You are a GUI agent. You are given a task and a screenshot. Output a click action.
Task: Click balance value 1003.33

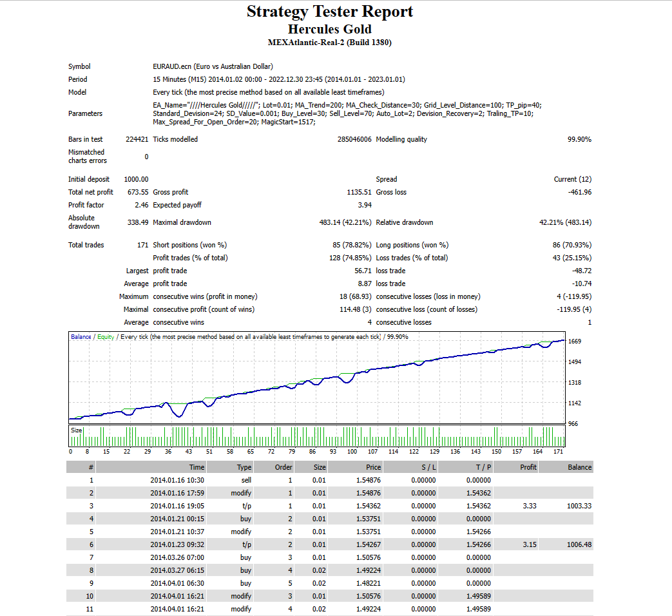(x=579, y=506)
